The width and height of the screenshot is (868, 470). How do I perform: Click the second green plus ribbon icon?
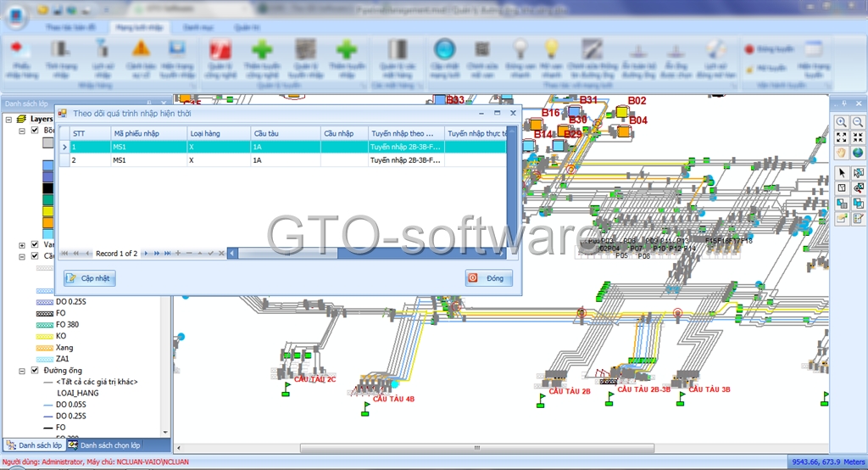(346, 49)
